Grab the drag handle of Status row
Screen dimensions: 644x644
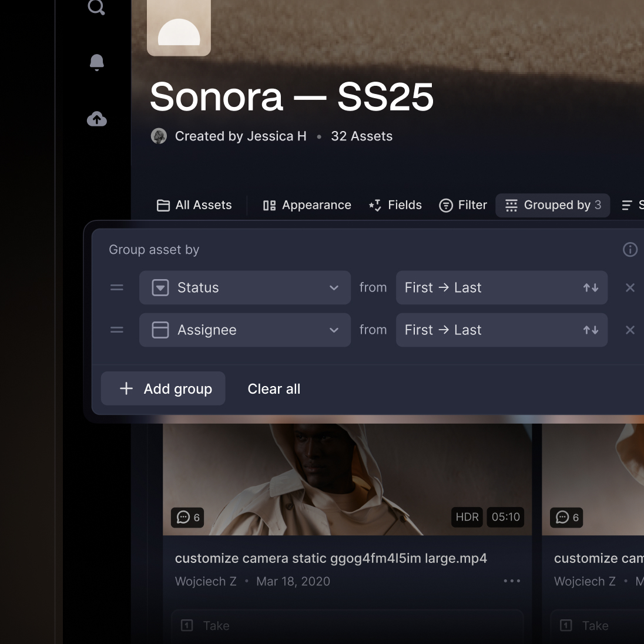point(117,287)
